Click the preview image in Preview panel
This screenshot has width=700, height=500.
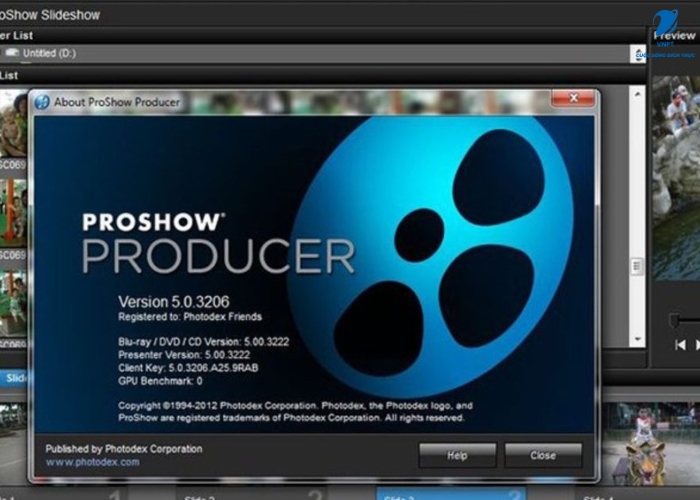pos(676,179)
